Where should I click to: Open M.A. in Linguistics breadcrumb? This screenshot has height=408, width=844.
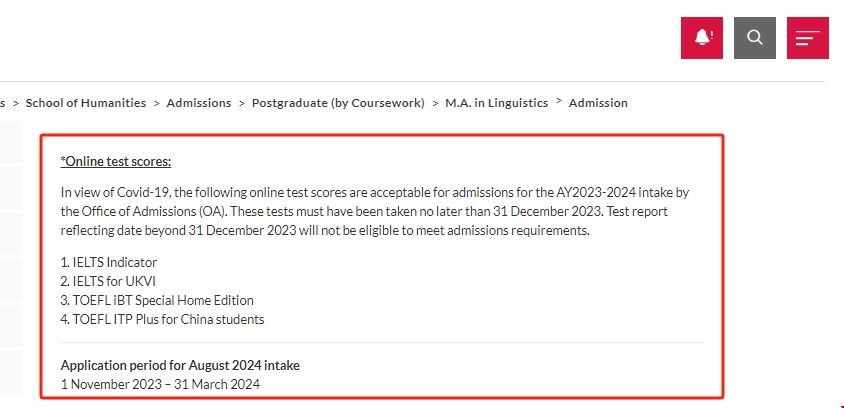click(497, 103)
